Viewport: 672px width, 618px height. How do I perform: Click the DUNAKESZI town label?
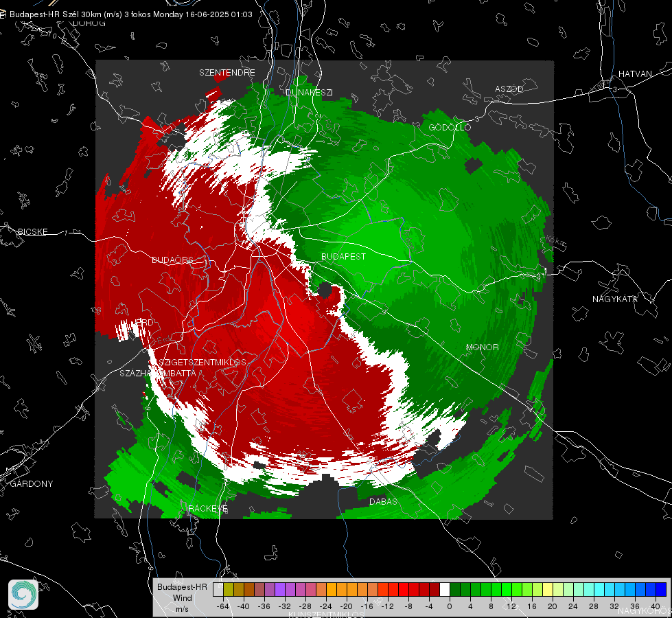[x=309, y=92]
